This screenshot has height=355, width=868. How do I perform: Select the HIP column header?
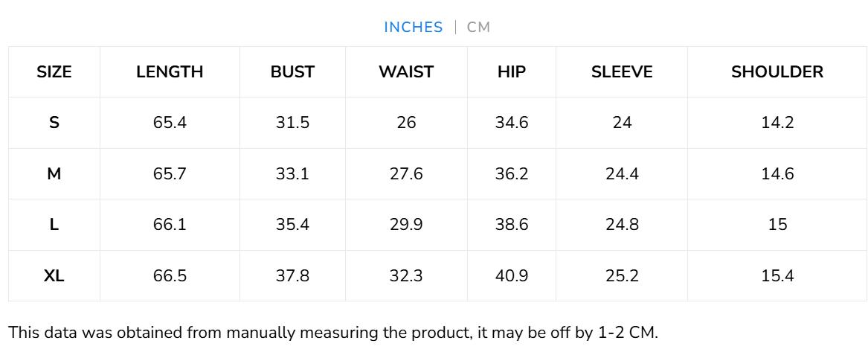512,72
